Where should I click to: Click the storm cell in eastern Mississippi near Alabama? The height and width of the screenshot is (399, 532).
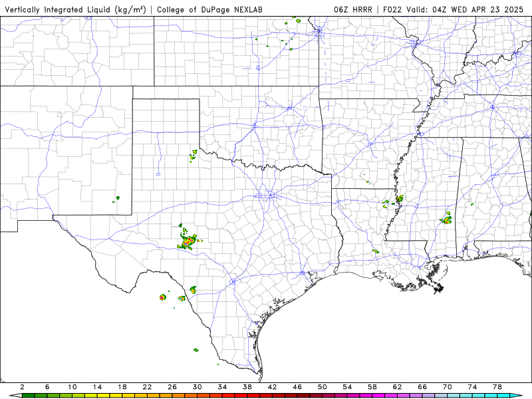(446, 218)
